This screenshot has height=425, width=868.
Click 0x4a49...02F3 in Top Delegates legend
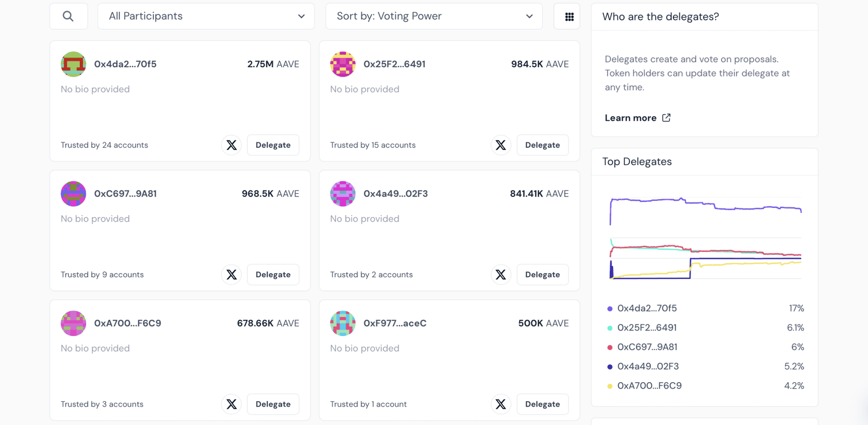648,366
